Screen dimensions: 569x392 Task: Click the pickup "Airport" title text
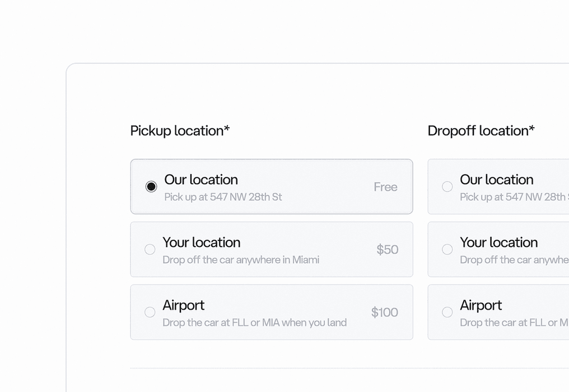pyautogui.click(x=183, y=305)
